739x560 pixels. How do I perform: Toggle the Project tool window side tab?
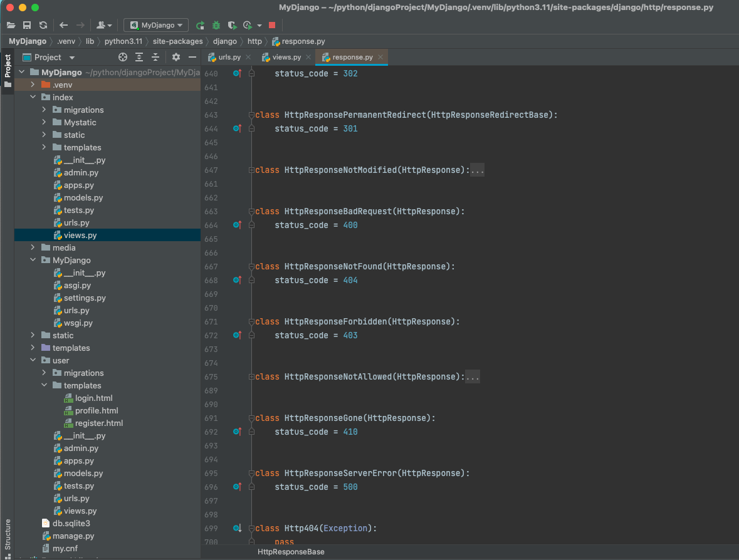click(8, 71)
